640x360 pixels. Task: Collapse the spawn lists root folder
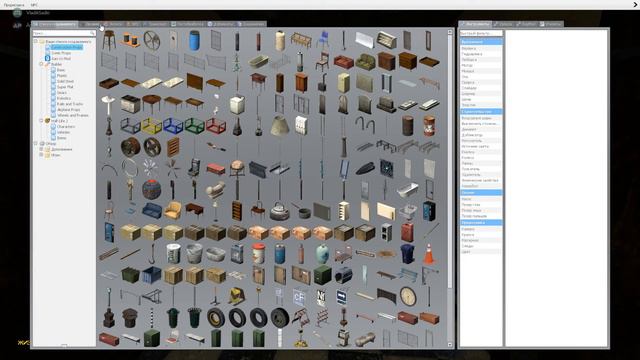[36, 41]
